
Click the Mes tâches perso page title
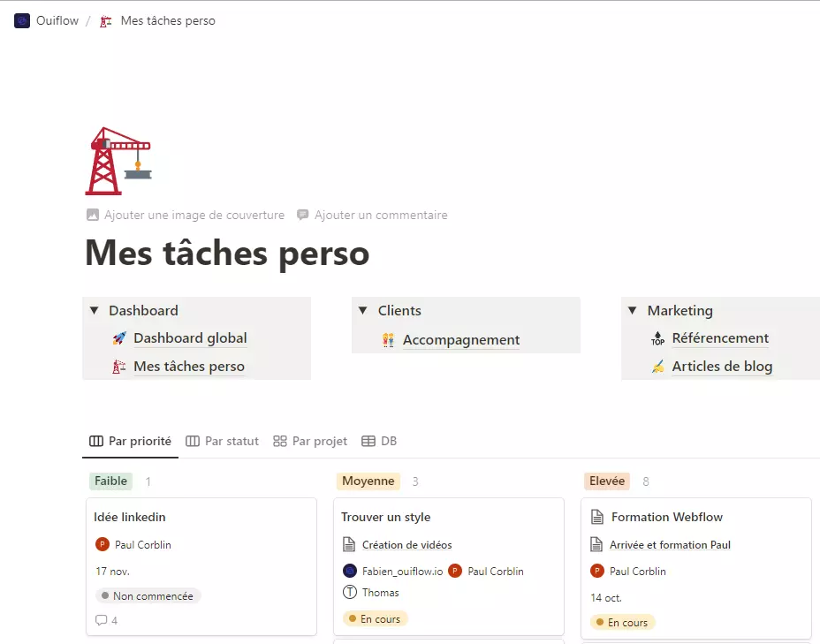[x=227, y=254]
